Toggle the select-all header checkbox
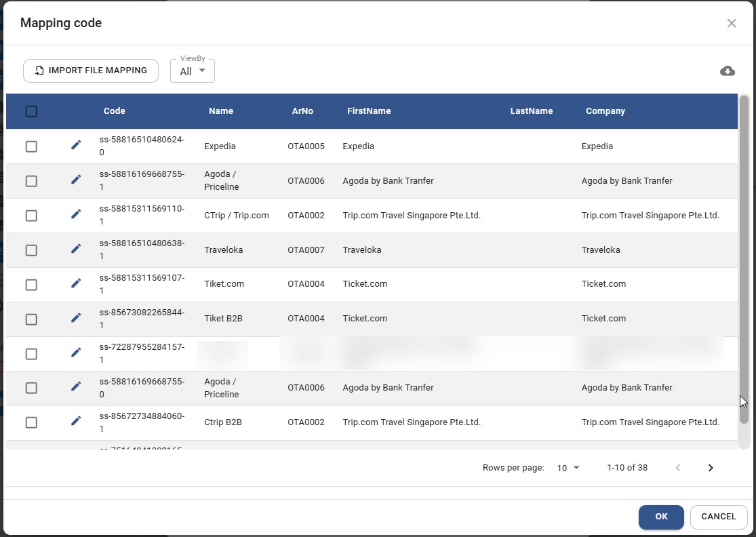This screenshot has width=756, height=537. [x=31, y=111]
